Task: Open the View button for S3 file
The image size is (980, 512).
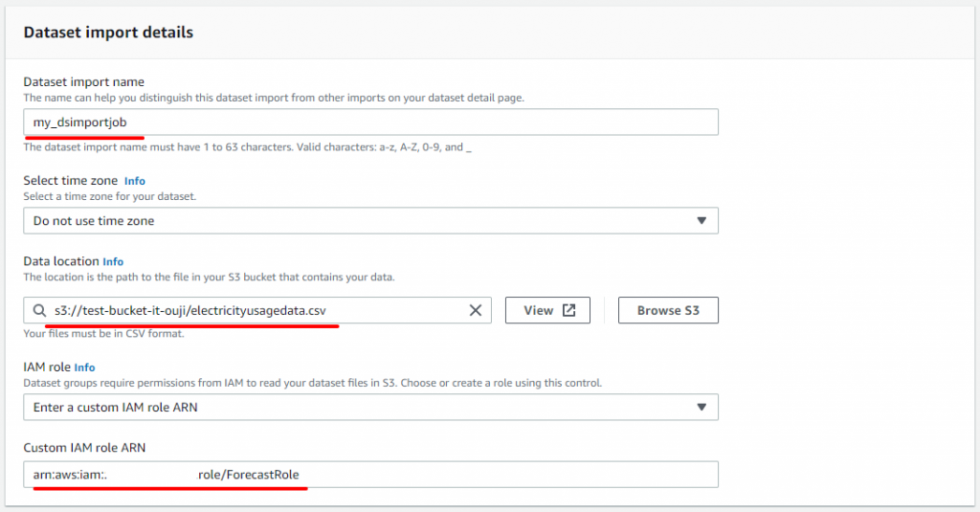Action: (x=547, y=311)
